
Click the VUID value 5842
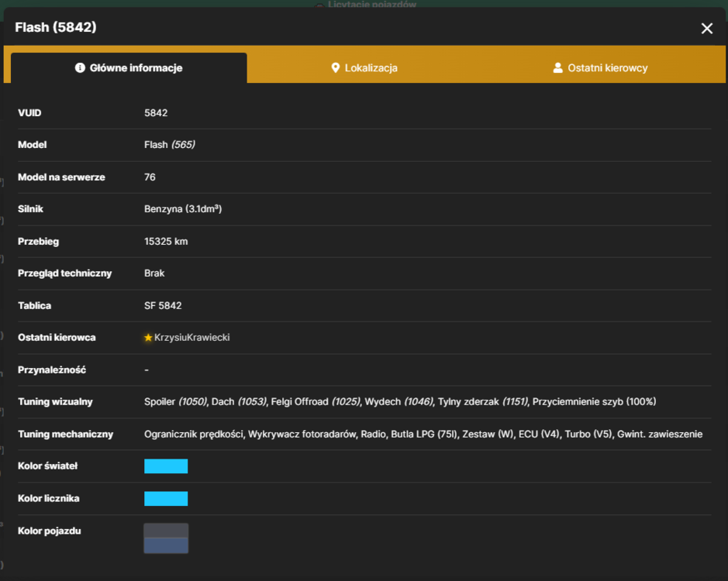point(156,113)
